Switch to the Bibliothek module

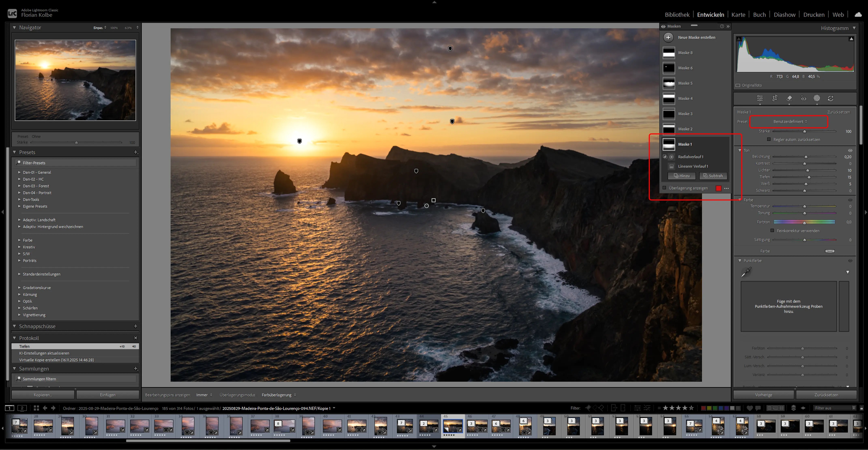677,14
